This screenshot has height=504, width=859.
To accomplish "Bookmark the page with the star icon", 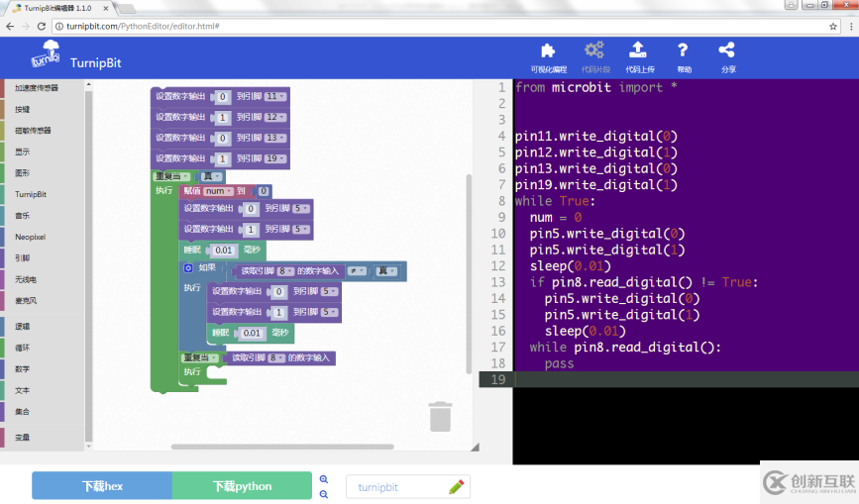I will pyautogui.click(x=833, y=26).
